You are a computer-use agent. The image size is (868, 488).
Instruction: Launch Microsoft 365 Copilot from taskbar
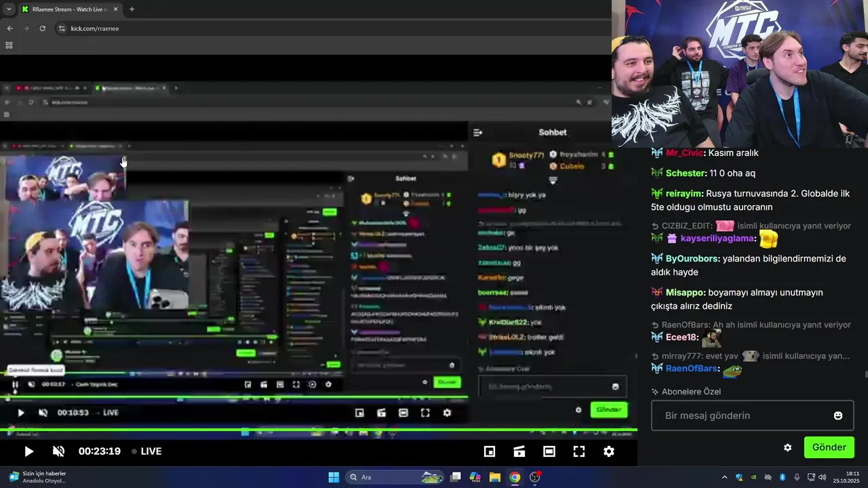(x=475, y=477)
